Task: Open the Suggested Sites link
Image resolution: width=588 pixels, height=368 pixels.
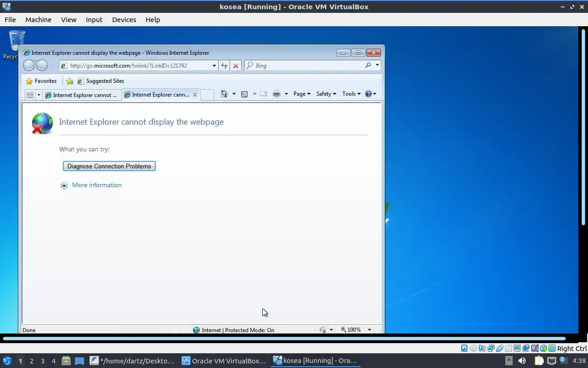Action: pos(101,81)
